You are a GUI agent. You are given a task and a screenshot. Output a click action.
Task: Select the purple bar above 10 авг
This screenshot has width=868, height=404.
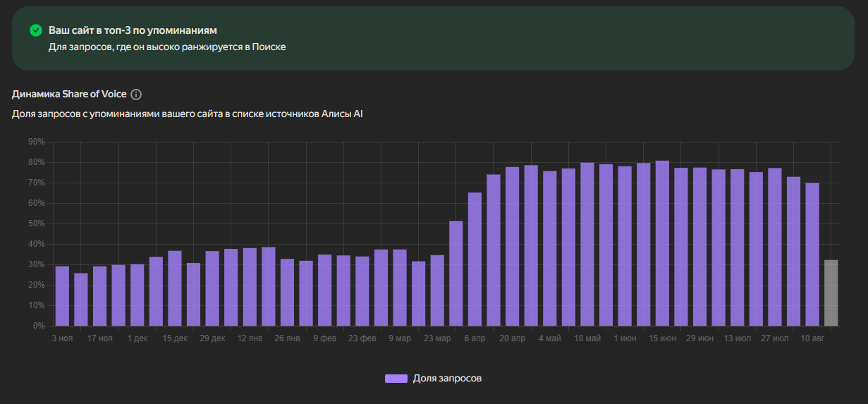812,255
